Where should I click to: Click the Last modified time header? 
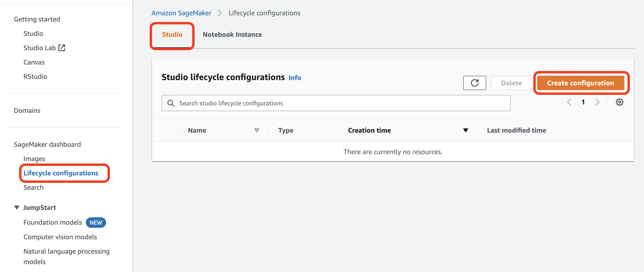[x=516, y=130]
